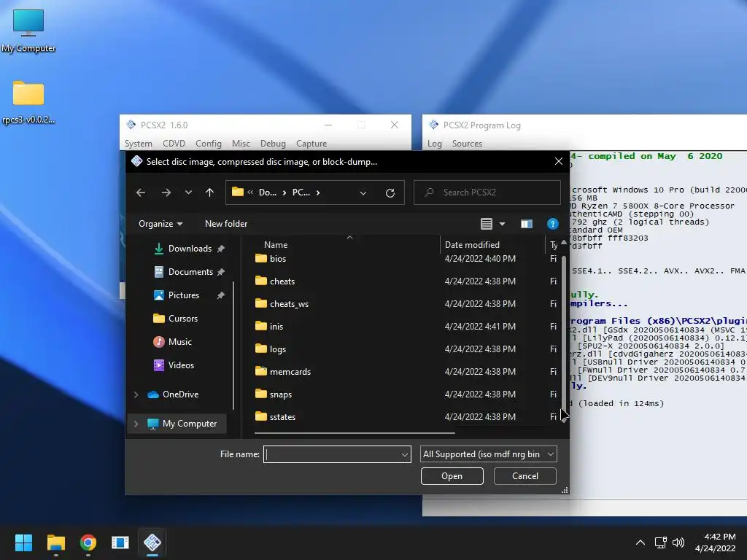Sort by Date modified column header
747x560 pixels.
[x=472, y=245]
